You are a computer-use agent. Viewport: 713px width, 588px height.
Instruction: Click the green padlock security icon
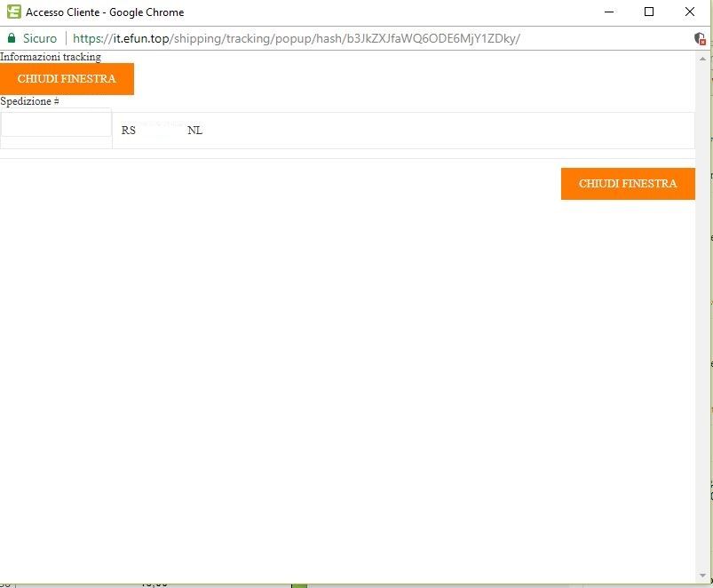12,37
